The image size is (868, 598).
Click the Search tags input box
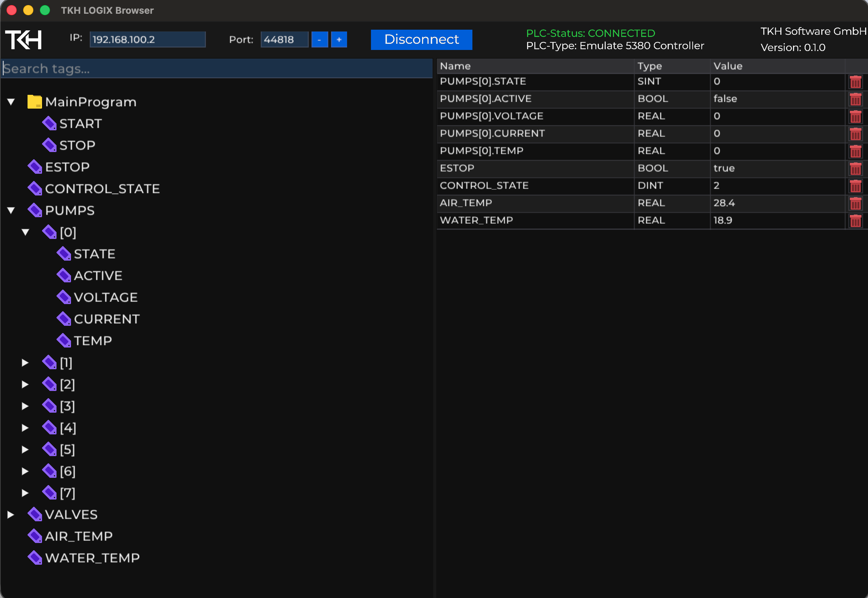click(217, 68)
